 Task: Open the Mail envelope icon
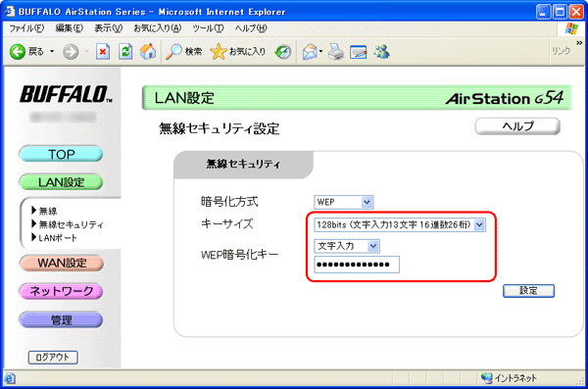[x=310, y=52]
